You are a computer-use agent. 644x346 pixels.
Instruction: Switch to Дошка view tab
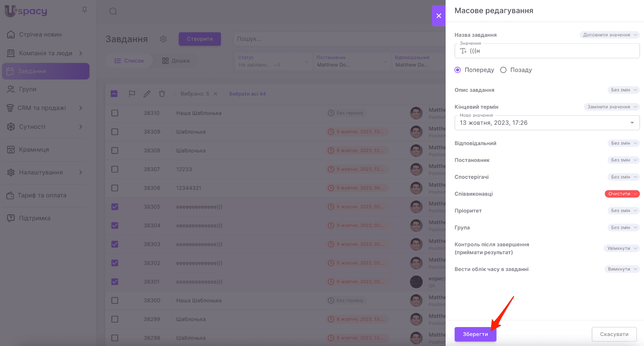[176, 61]
